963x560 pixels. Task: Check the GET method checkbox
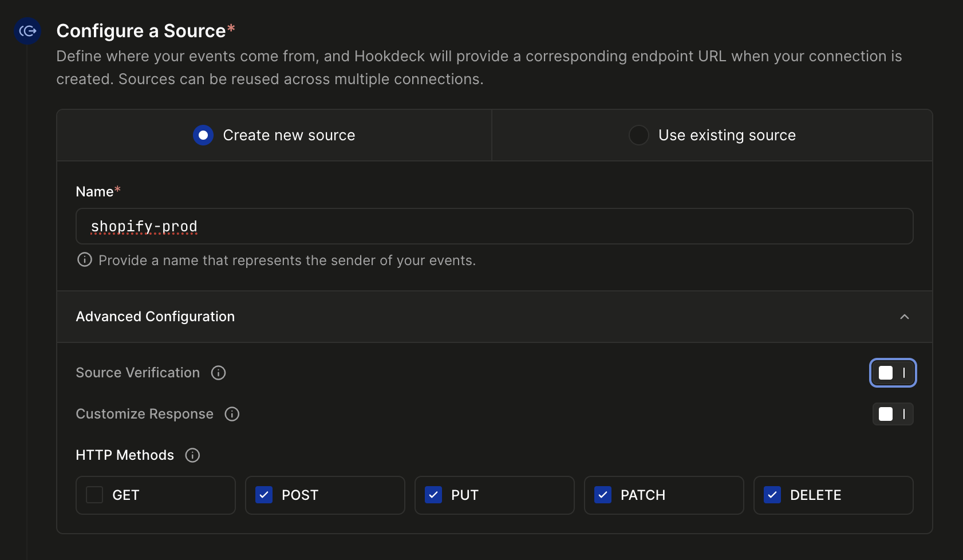94,495
